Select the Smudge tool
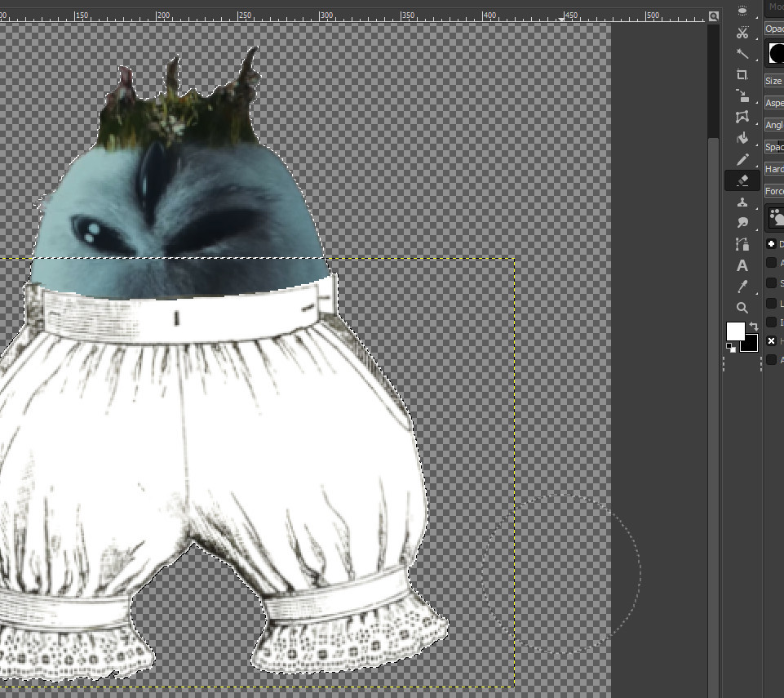Viewport: 784px width, 698px height. (x=742, y=223)
